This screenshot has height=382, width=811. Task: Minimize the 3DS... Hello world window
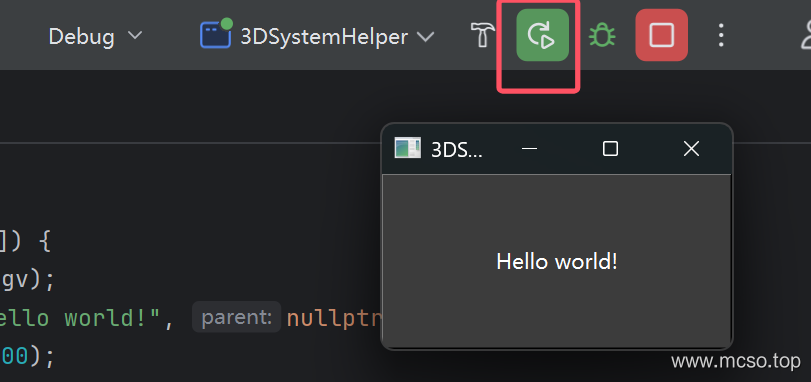pos(529,149)
